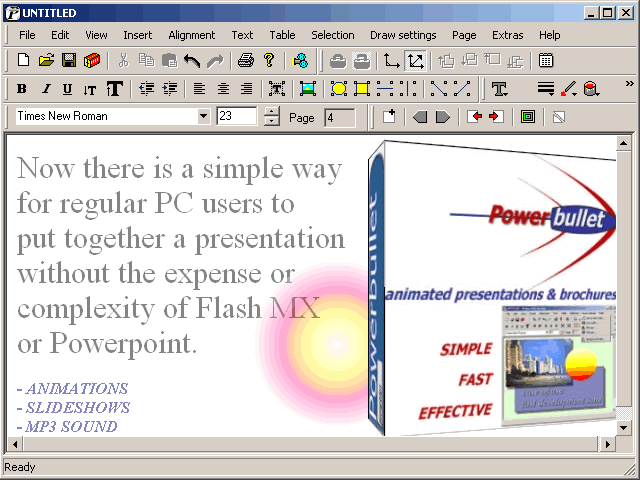Decrease indent of the paragraph
640x480 pixels.
point(147,89)
